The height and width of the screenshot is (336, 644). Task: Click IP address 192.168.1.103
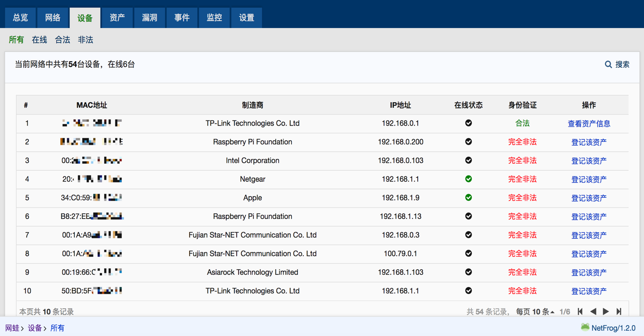pyautogui.click(x=401, y=272)
